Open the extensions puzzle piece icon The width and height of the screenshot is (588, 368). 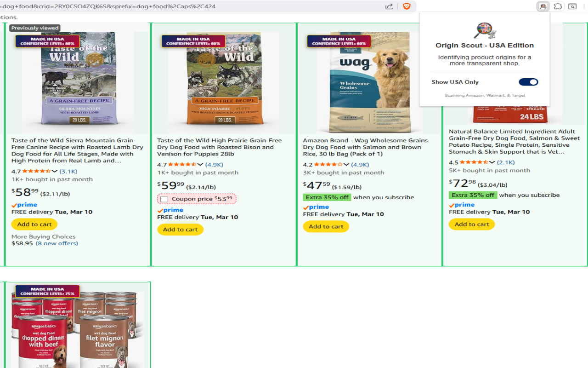tap(558, 6)
